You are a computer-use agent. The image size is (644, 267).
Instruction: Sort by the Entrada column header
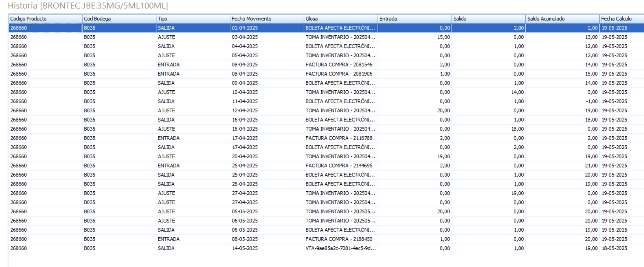point(415,19)
